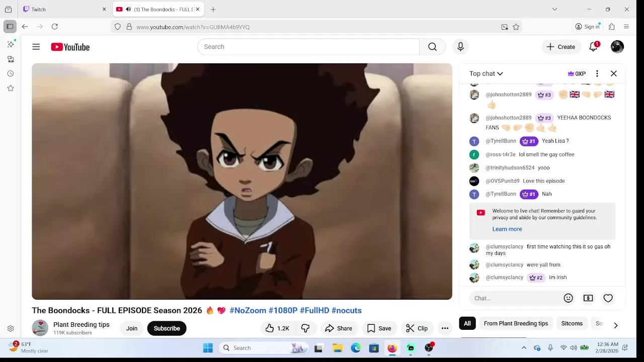Click the 0XP crown badge
The width and height of the screenshot is (644, 362).
click(577, 73)
